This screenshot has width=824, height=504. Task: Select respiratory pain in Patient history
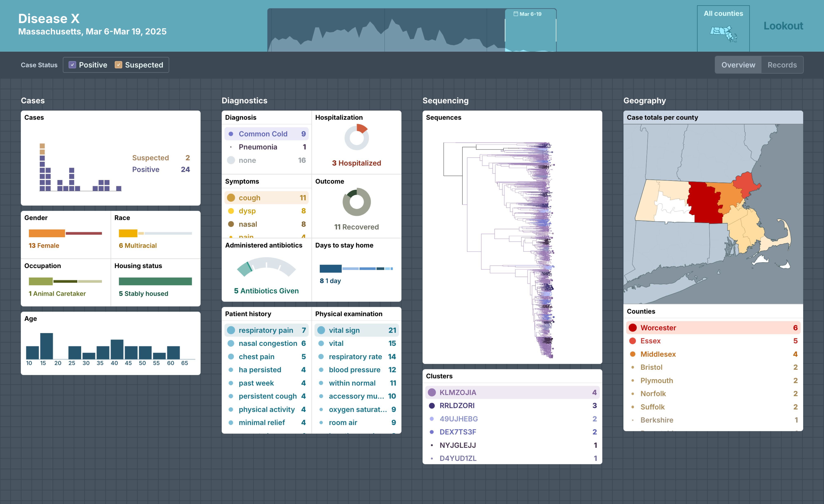267,330
